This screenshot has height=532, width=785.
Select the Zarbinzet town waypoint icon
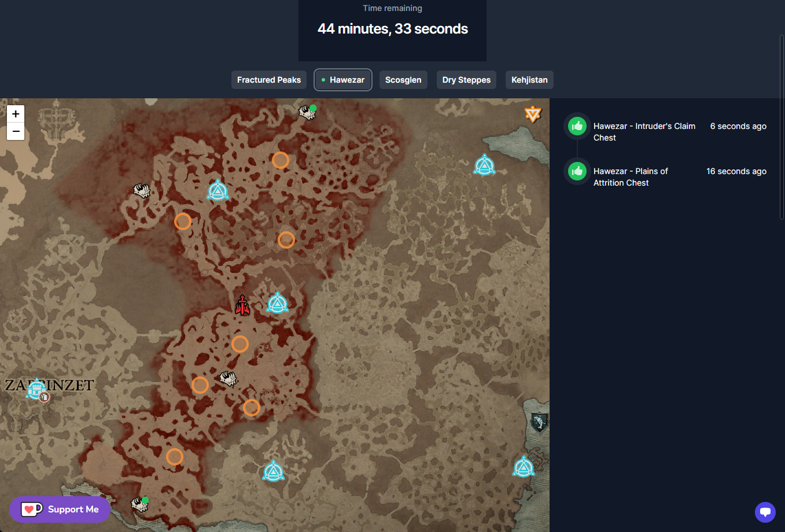point(36,389)
